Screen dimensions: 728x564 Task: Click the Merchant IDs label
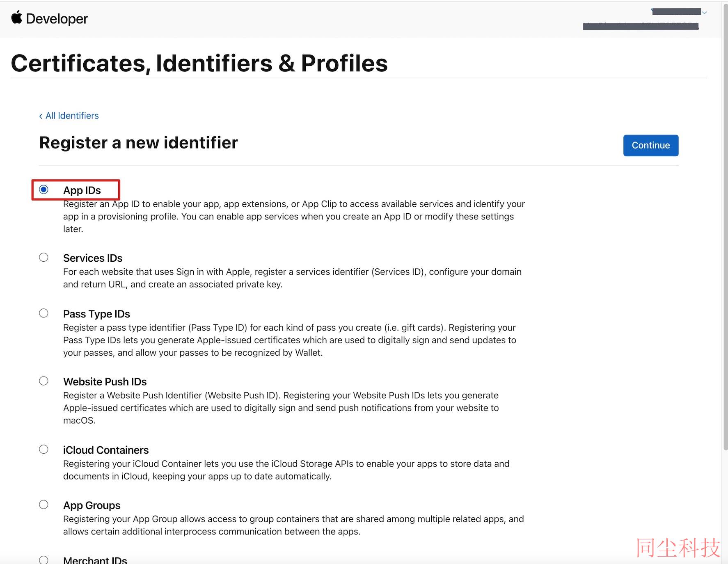[95, 560]
